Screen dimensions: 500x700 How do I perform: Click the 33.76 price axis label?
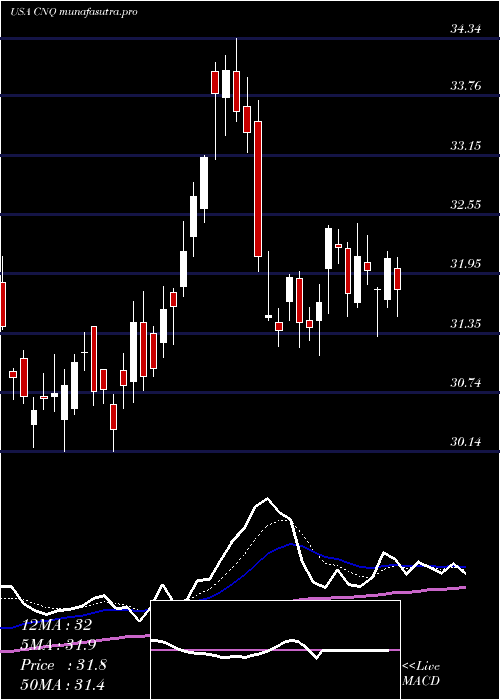click(466, 85)
